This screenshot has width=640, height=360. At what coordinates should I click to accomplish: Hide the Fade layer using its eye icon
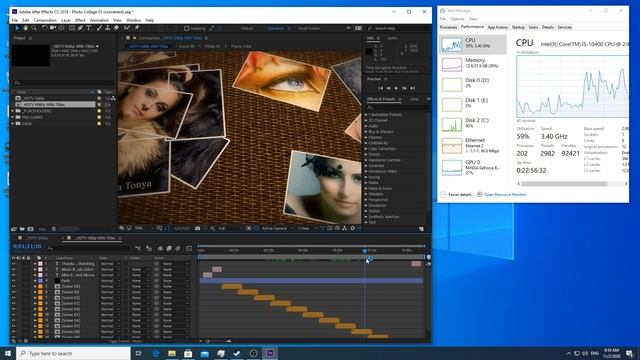13,281
